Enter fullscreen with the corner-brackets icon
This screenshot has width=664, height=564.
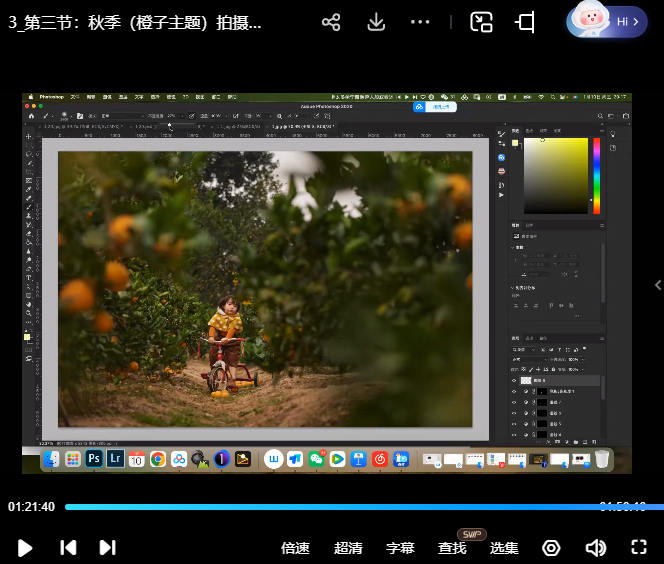pos(639,547)
